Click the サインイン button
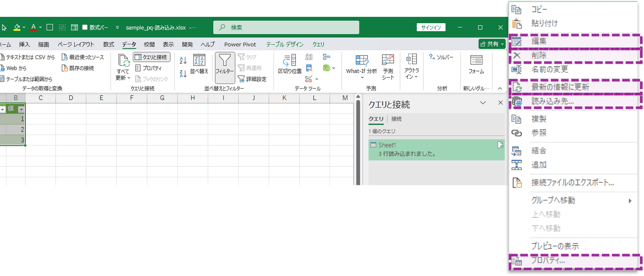 [431, 27]
